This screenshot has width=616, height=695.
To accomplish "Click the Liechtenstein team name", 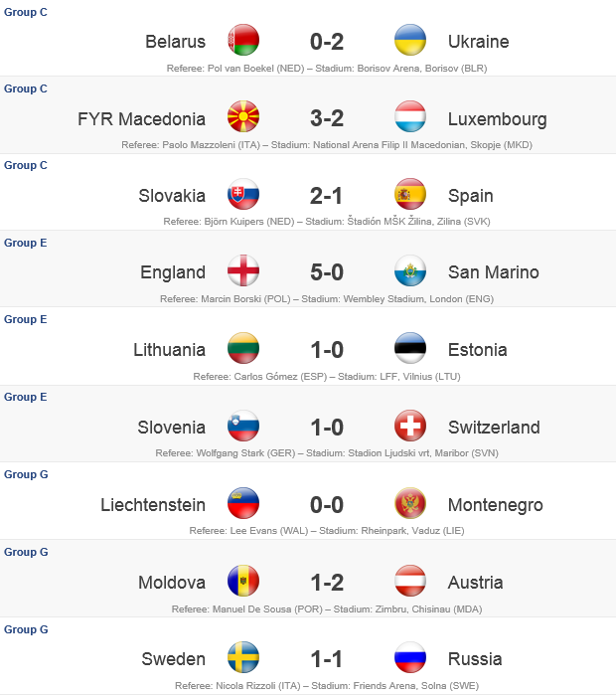I will [x=153, y=505].
